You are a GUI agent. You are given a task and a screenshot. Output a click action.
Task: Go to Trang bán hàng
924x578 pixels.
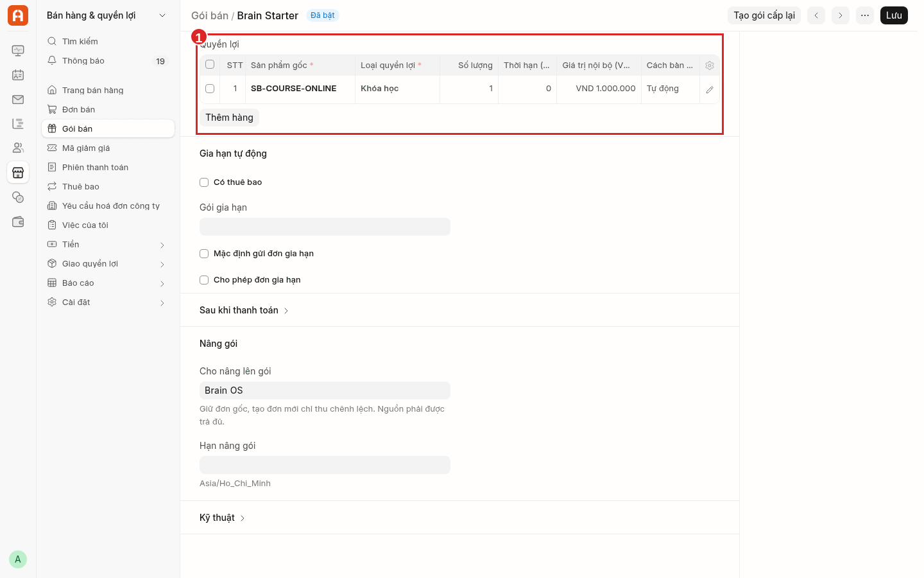[108, 91]
